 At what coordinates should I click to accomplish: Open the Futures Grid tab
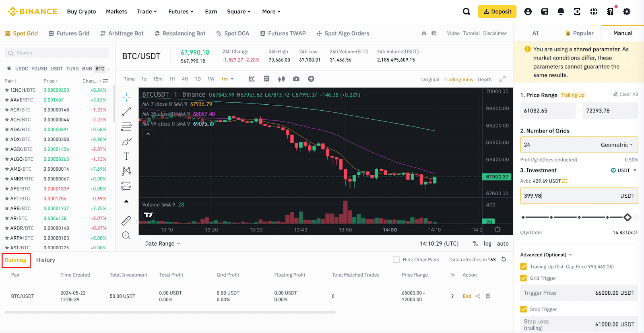[69, 33]
